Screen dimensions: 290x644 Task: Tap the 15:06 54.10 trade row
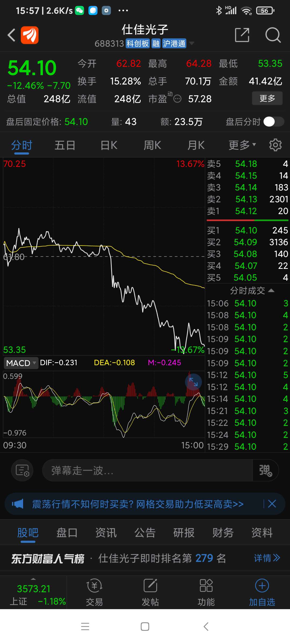247,303
